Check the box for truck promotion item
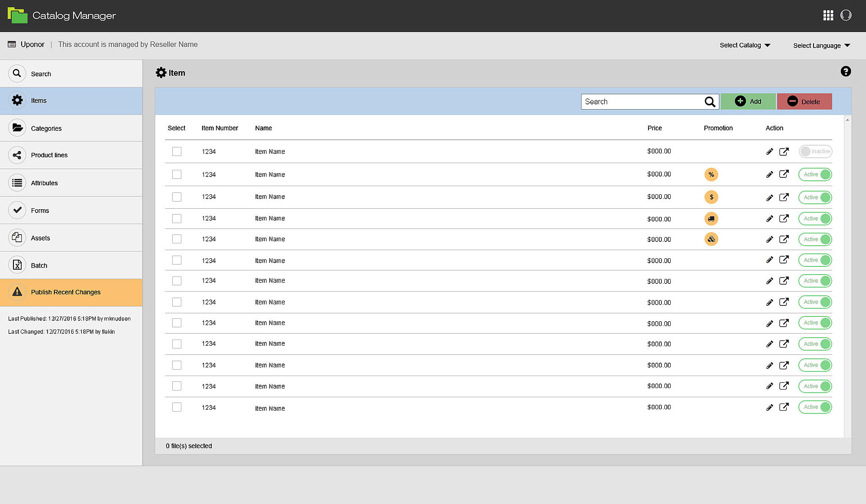 coord(177,218)
